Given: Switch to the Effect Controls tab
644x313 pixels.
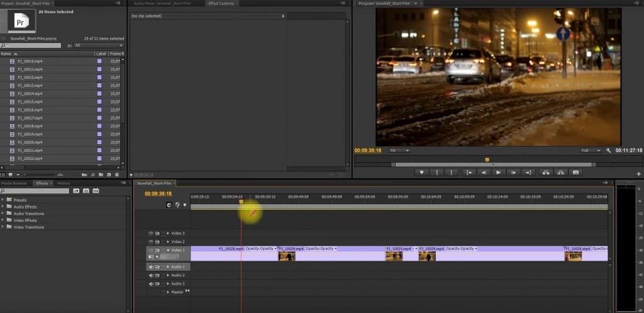Looking at the screenshot, I should click(x=221, y=3).
